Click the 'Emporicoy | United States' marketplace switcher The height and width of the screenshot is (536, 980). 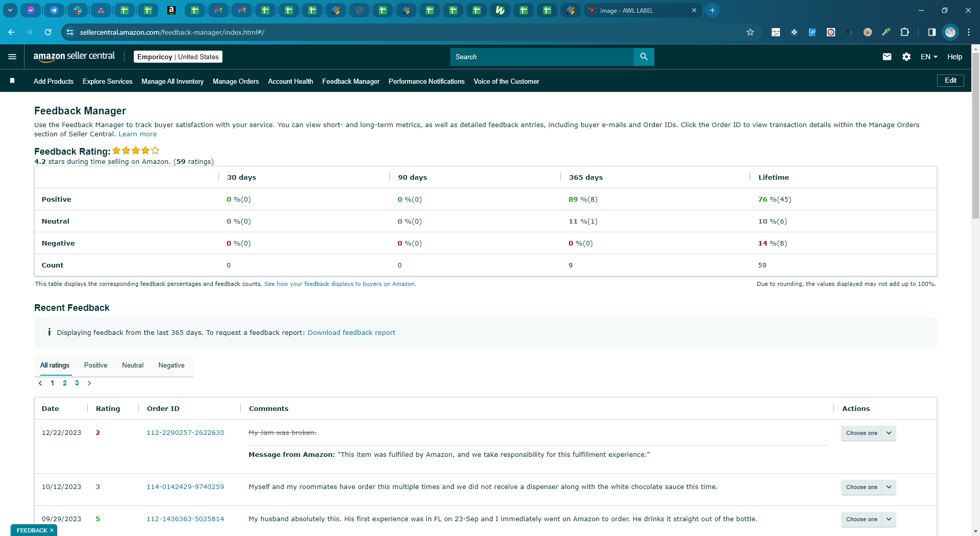[x=178, y=57]
